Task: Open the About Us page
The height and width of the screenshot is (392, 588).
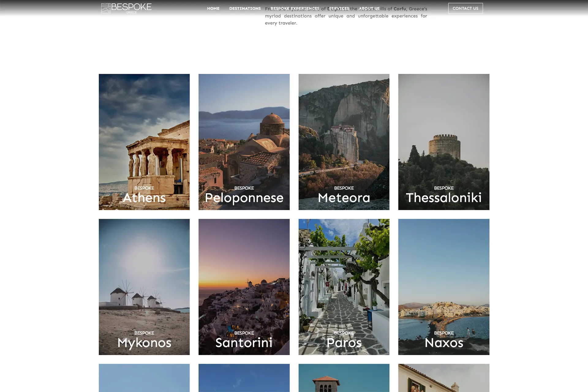Action: [x=369, y=9]
